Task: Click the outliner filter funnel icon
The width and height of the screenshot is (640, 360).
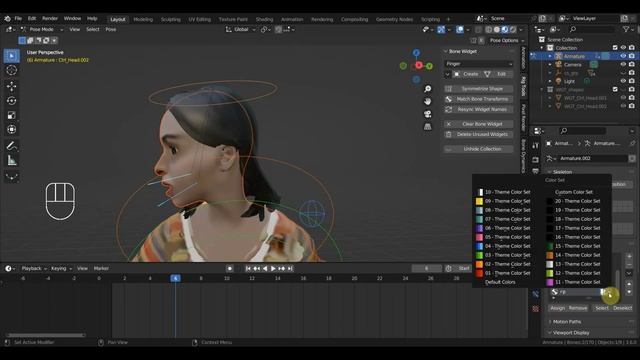Action: 626,29
